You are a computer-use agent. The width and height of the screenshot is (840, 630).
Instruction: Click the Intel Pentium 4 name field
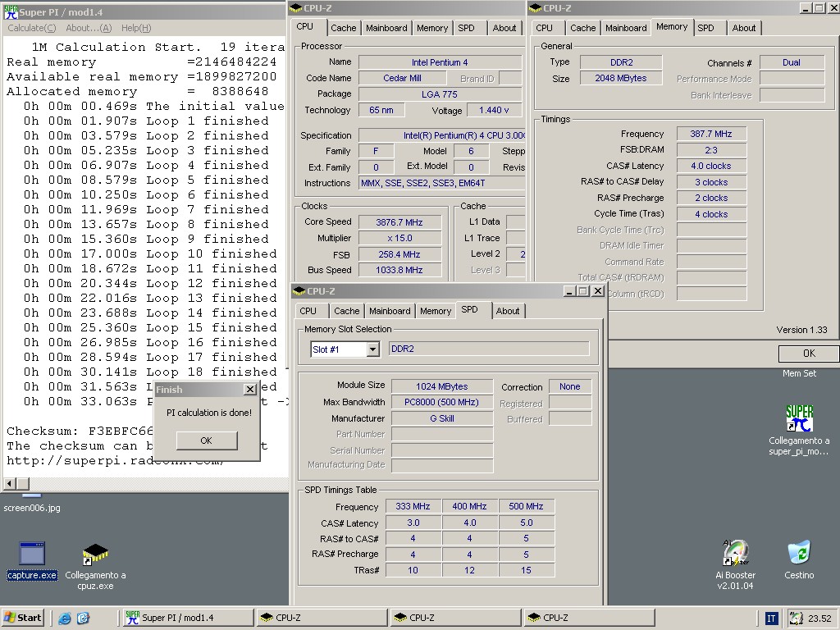pos(440,62)
